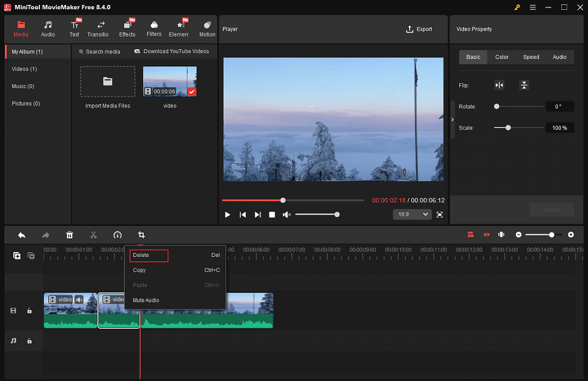
Task: Enter full screen preview from the Player panel
Action: click(x=440, y=214)
